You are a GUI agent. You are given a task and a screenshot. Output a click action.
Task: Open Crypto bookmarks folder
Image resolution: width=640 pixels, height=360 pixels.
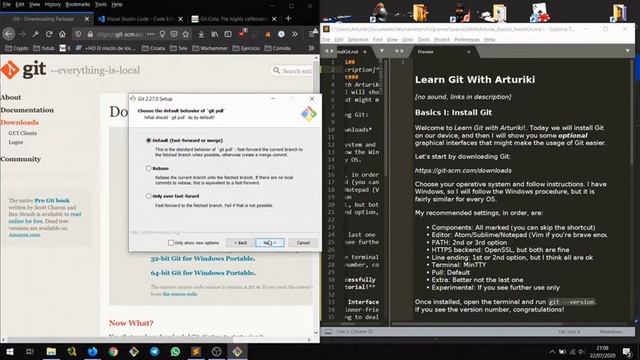(x=17, y=48)
